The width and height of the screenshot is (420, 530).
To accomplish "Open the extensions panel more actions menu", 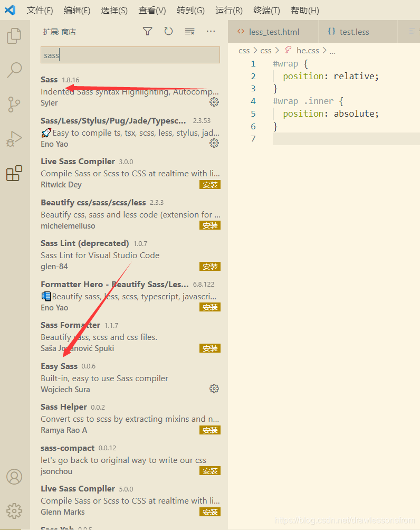I will tap(211, 32).
